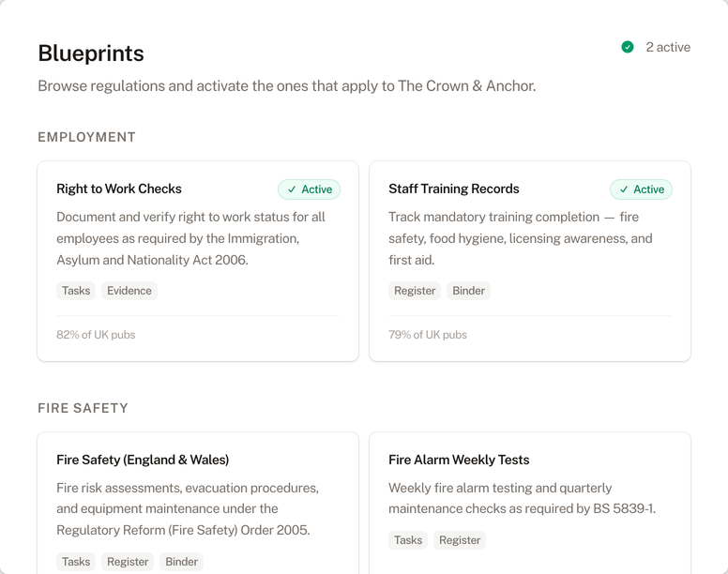Image resolution: width=728 pixels, height=574 pixels.
Task: Click the Employment section heading
Action: pyautogui.click(x=86, y=137)
